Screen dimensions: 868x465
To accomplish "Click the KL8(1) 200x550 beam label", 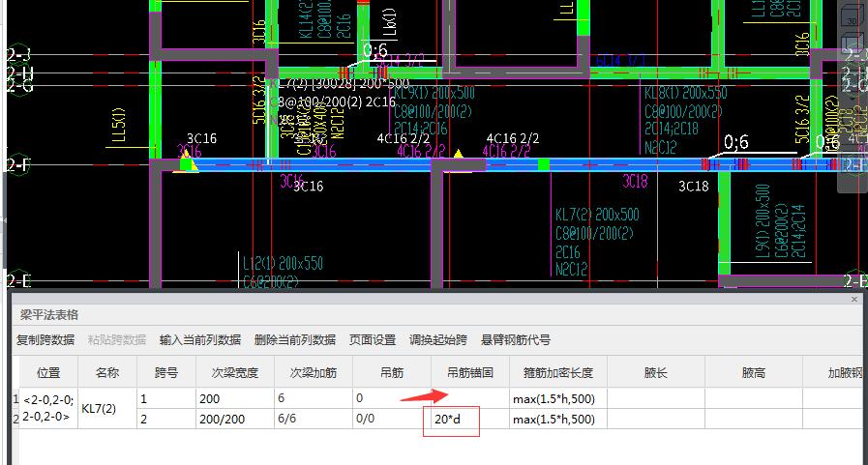I will point(685,93).
